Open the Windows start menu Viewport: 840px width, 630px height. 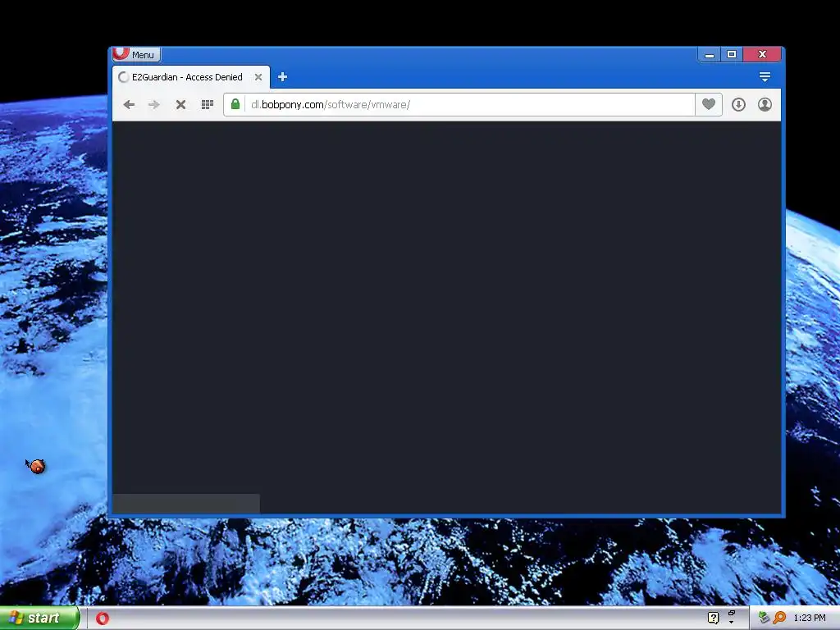coord(39,619)
